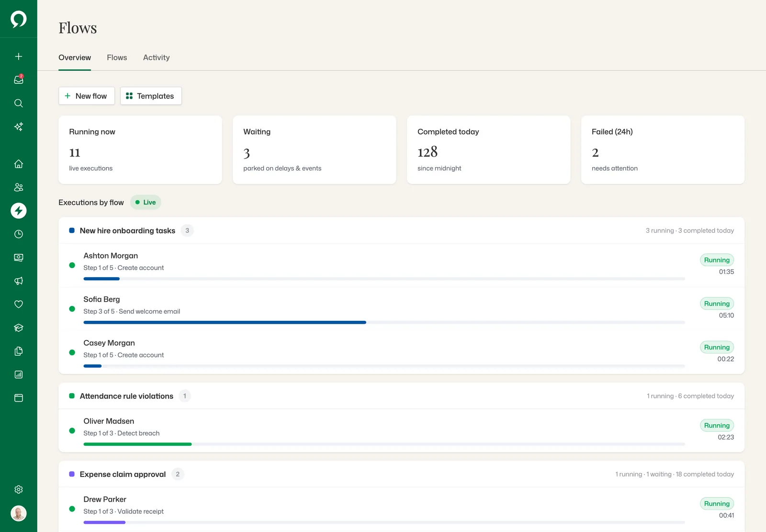Open Attendance rule violations flow header

pos(402,396)
